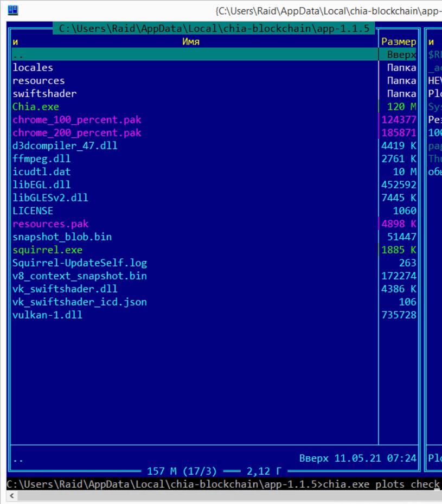Click the status line date 11.05.21 07:24

coord(375,458)
